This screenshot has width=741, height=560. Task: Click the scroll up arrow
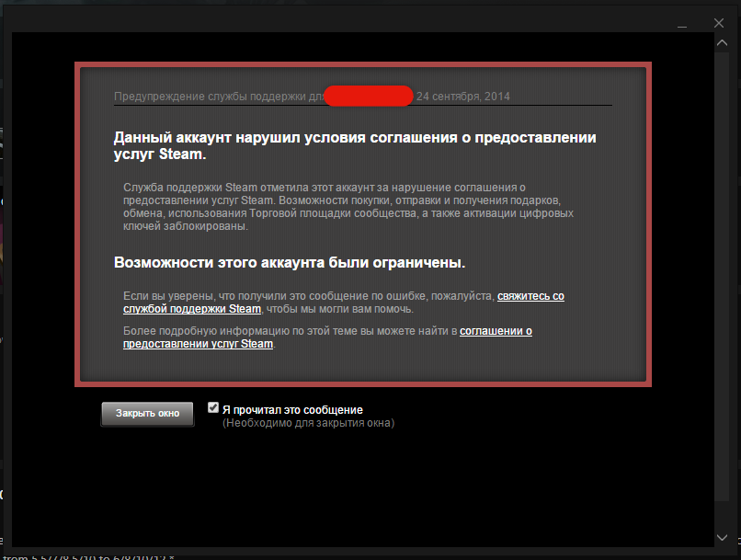722,43
